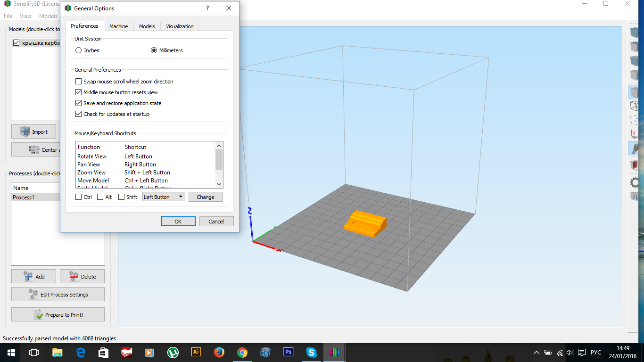The image size is (644, 362).
Task: Enable Swap mouse scroll wheel zoom direction
Action: pos(79,82)
